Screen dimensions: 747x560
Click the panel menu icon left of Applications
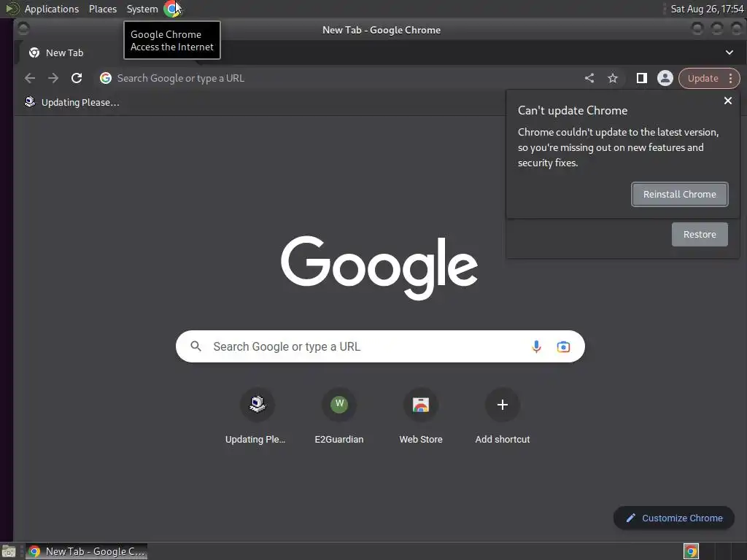tap(12, 9)
